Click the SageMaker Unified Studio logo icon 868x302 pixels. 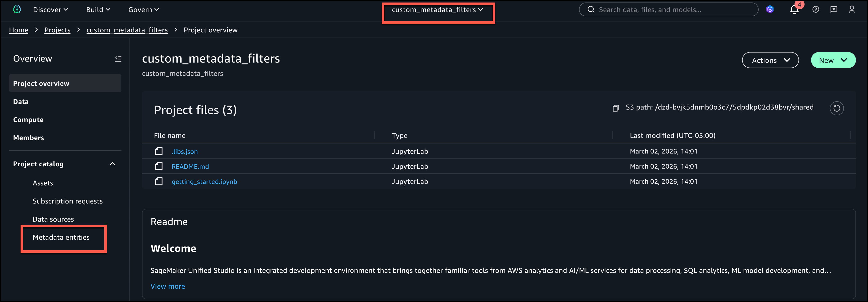tap(17, 10)
